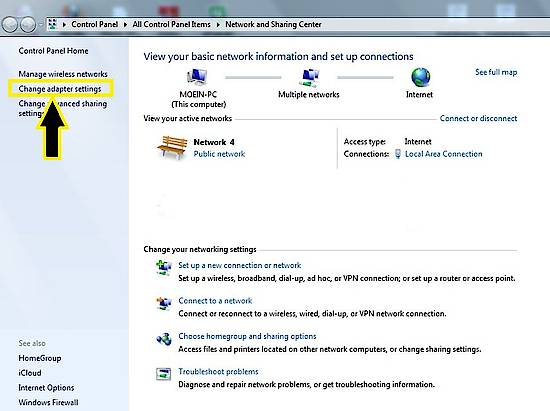550x411 pixels.
Task: Open Windows Firewall from See also
Action: click(x=48, y=402)
